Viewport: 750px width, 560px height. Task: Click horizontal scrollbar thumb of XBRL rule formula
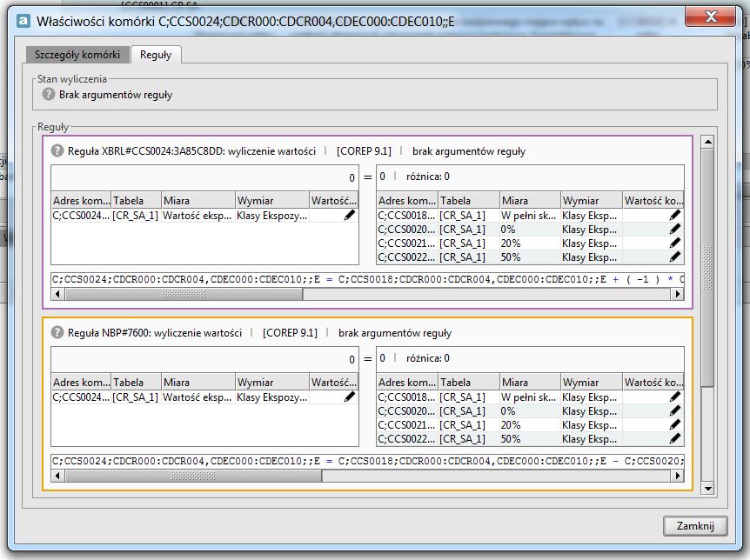point(184,294)
